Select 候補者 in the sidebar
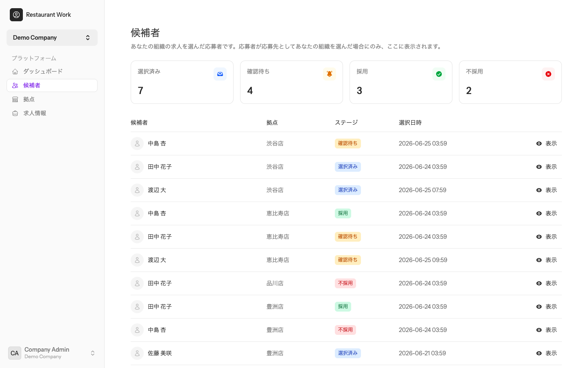The image size is (588, 368). click(52, 85)
